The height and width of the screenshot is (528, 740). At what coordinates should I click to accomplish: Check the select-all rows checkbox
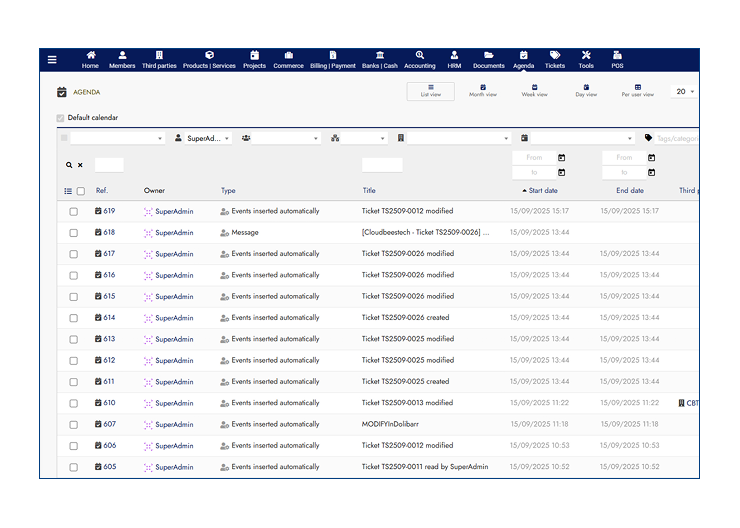(x=81, y=191)
